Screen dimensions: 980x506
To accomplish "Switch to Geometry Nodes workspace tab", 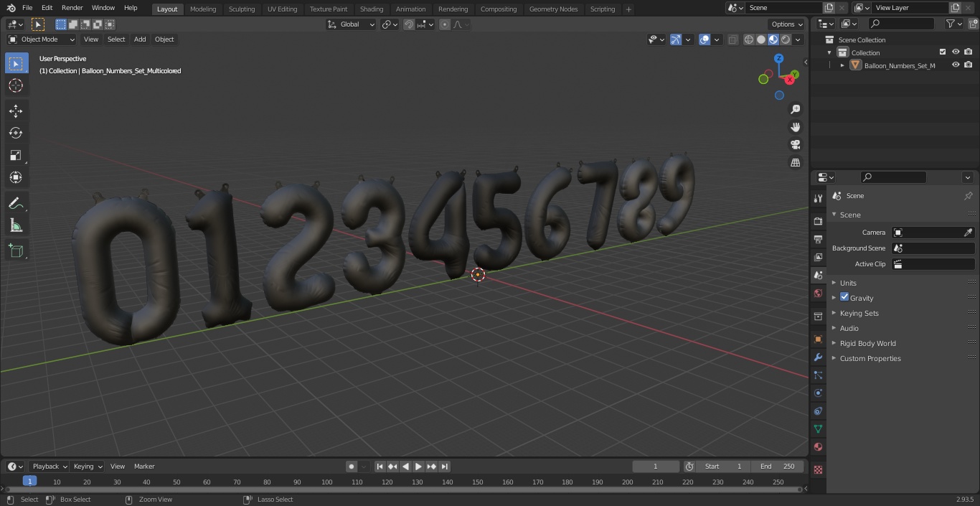I will coord(553,9).
